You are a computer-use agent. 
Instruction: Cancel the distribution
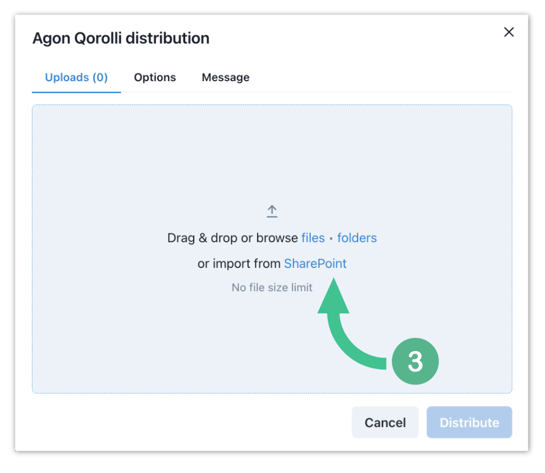[385, 422]
